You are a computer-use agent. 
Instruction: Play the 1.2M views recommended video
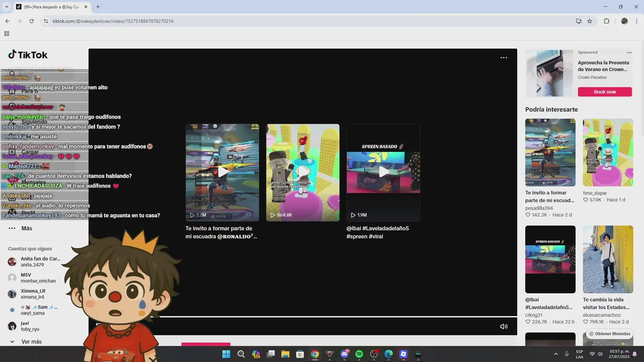click(222, 172)
